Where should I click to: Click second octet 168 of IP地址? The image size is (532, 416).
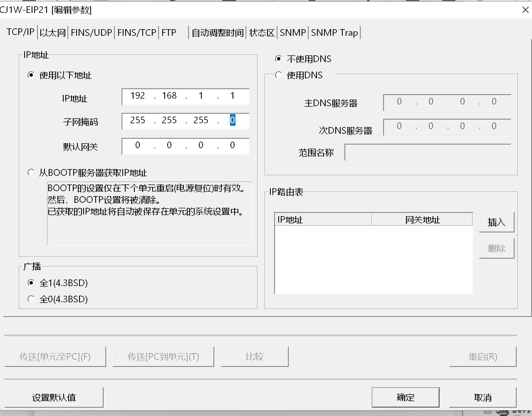169,96
